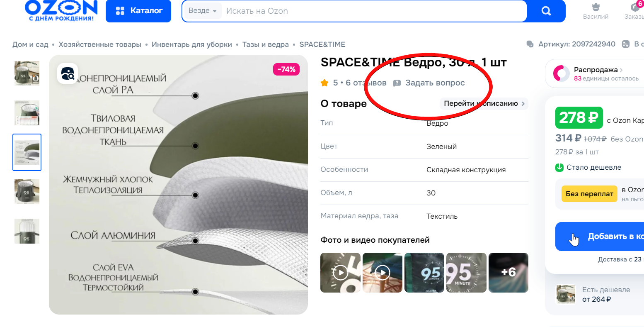The width and height of the screenshot is (644, 327).
Task: Select the highlighted third product thumbnail
Action: pos(27,152)
